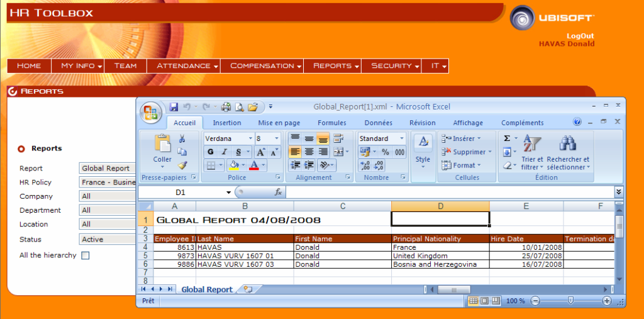644x319 pixels.
Task: Select the Global Report sheet tab
Action: coord(206,289)
